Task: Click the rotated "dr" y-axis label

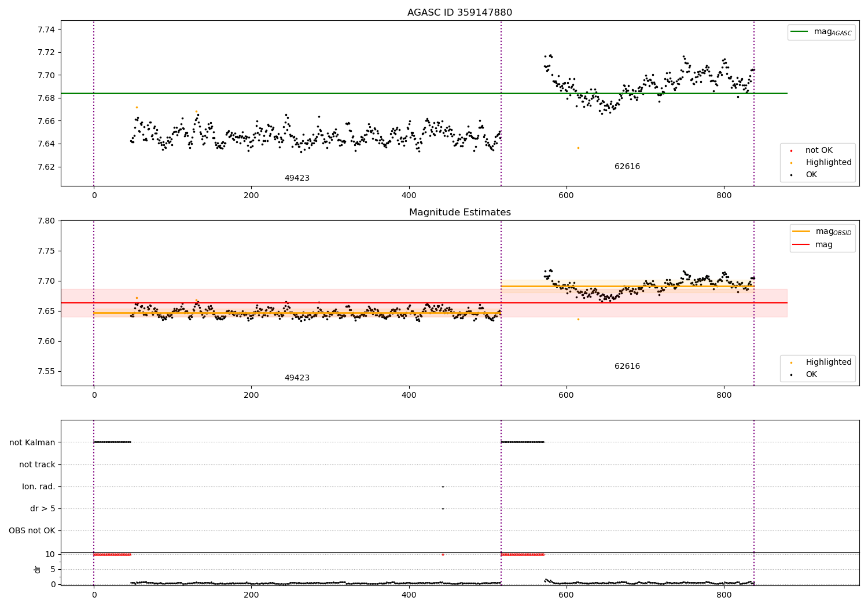Action: click(38, 569)
